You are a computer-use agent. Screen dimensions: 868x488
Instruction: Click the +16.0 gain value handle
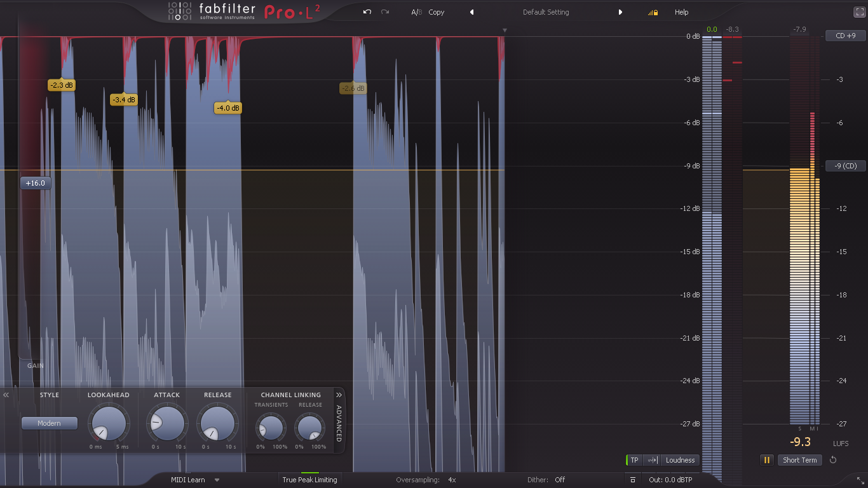click(x=36, y=183)
